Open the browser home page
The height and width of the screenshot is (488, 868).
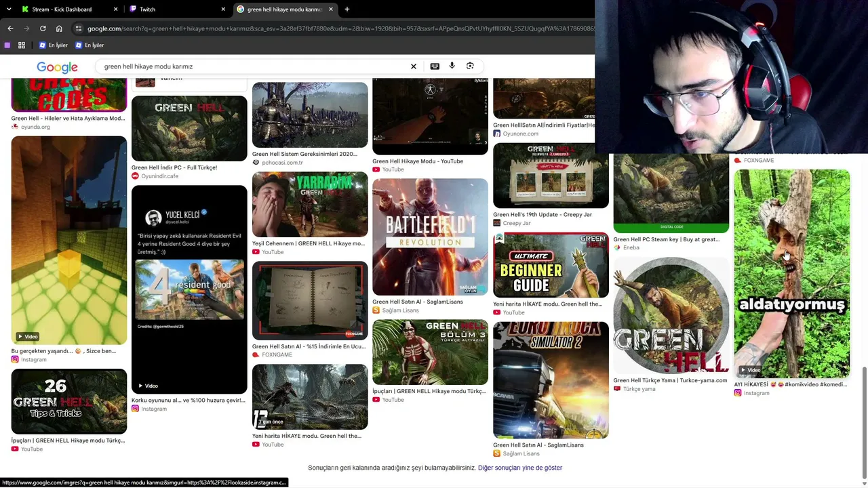[x=59, y=28]
